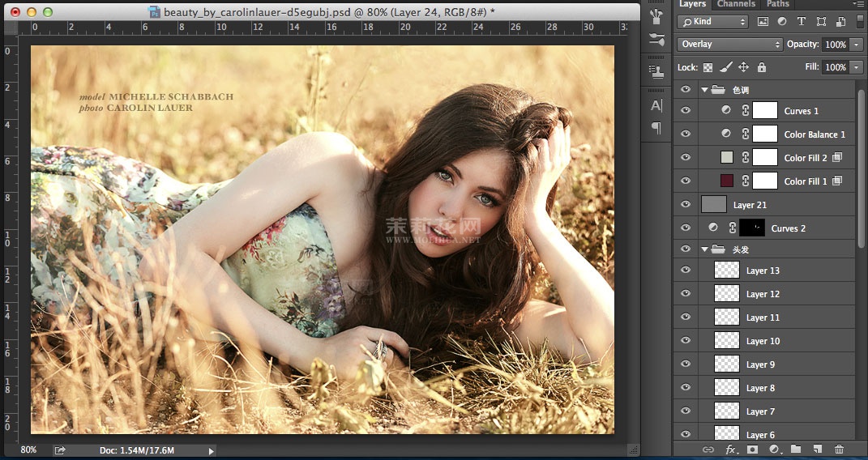Open the Character panel icon

pyautogui.click(x=656, y=105)
